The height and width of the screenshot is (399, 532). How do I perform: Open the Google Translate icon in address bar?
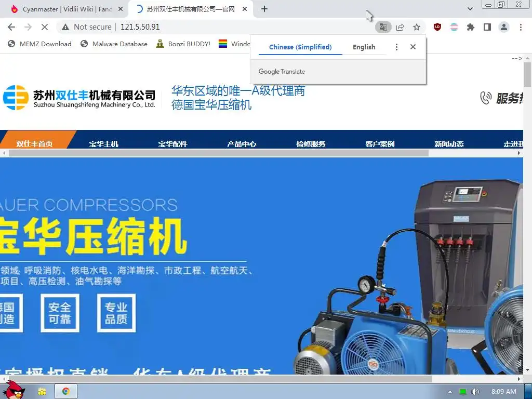click(x=383, y=27)
